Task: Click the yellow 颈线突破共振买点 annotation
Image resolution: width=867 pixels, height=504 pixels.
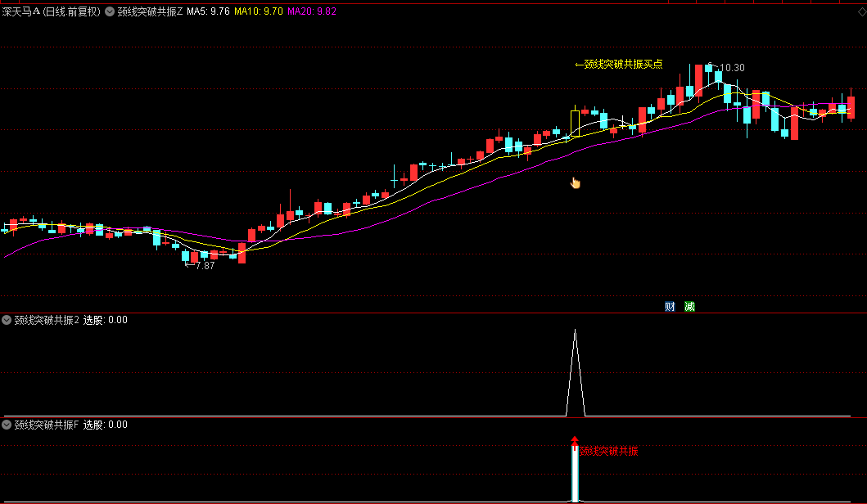Action: (619, 65)
